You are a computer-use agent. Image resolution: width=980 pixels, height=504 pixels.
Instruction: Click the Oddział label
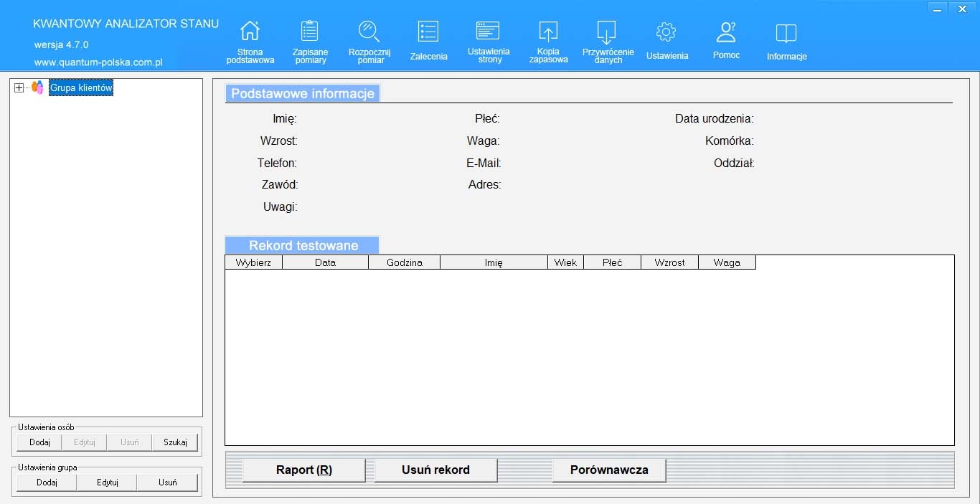pos(734,163)
